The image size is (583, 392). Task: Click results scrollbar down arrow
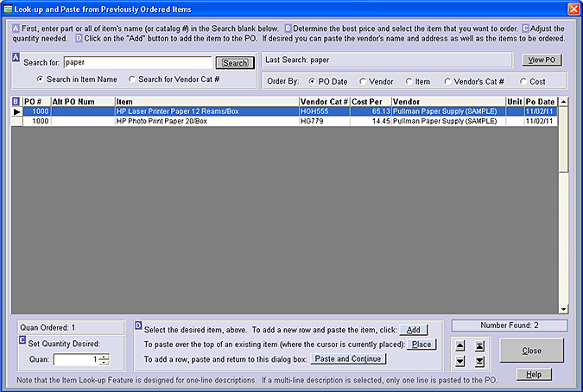coord(563,309)
